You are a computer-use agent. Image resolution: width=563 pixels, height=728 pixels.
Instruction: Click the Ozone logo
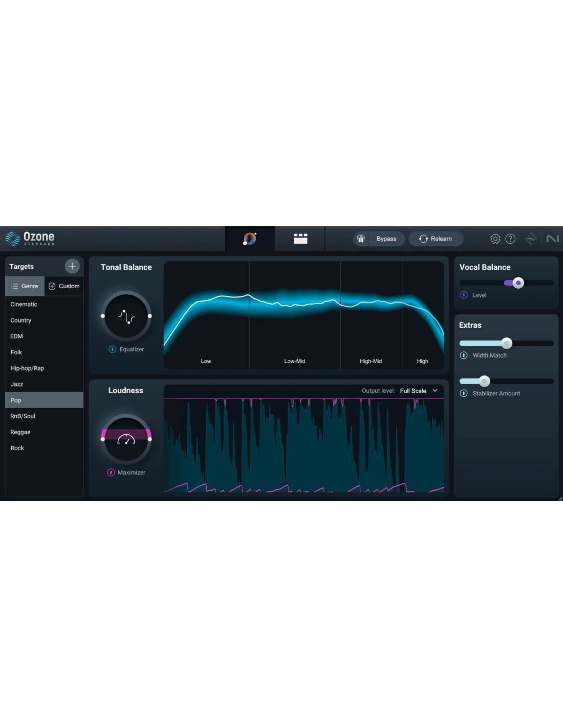coord(30,238)
